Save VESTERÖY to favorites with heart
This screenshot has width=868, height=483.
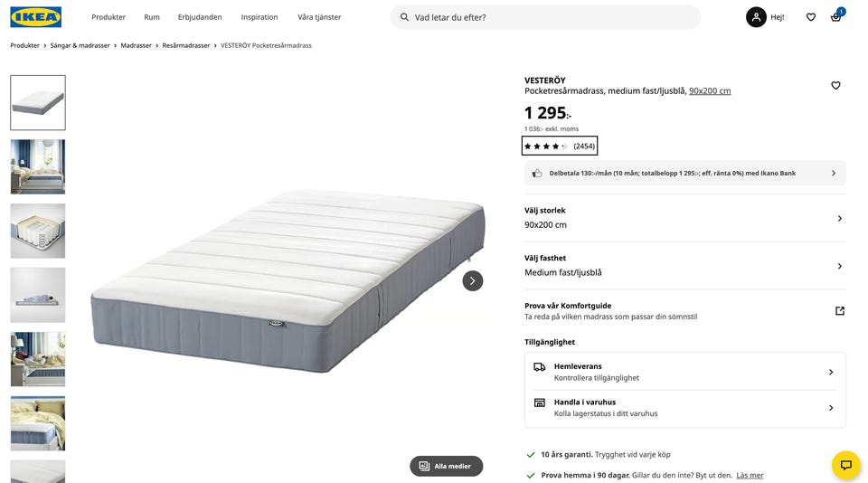click(x=835, y=86)
